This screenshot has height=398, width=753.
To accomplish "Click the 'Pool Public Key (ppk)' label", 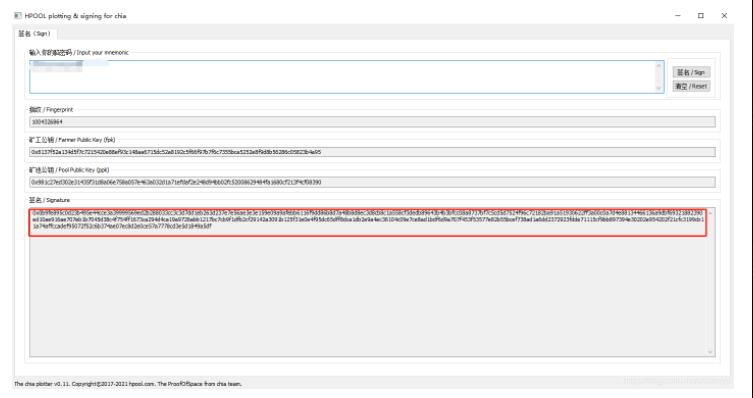I will tap(69, 170).
